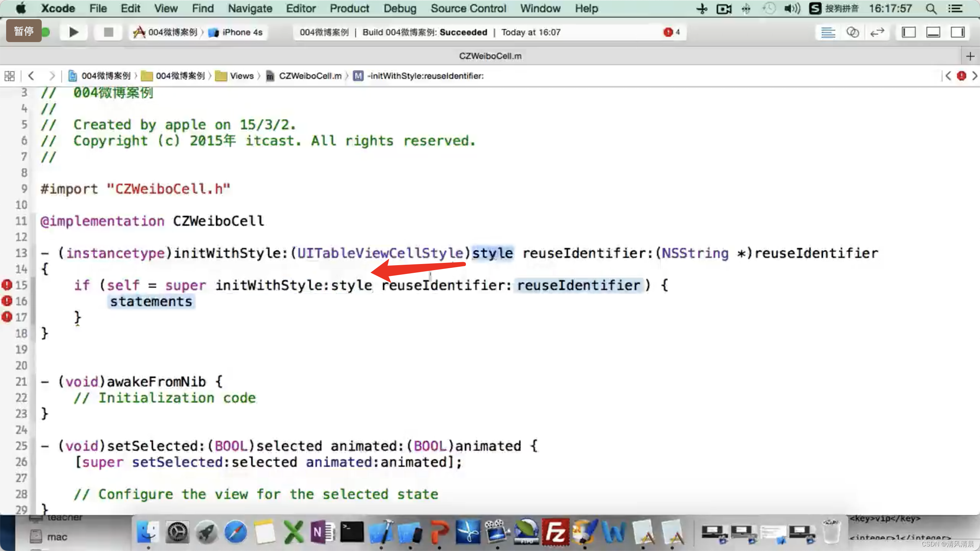980x551 pixels.
Task: Open the Product menu
Action: (x=349, y=8)
